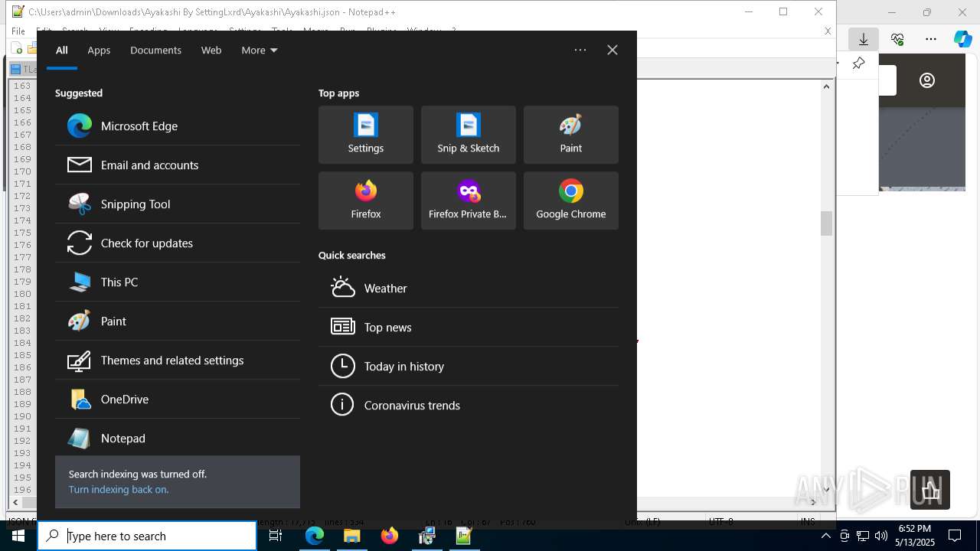Screen dimensions: 980x551
Task: Open Copilot icon in browser
Action: (x=962, y=39)
